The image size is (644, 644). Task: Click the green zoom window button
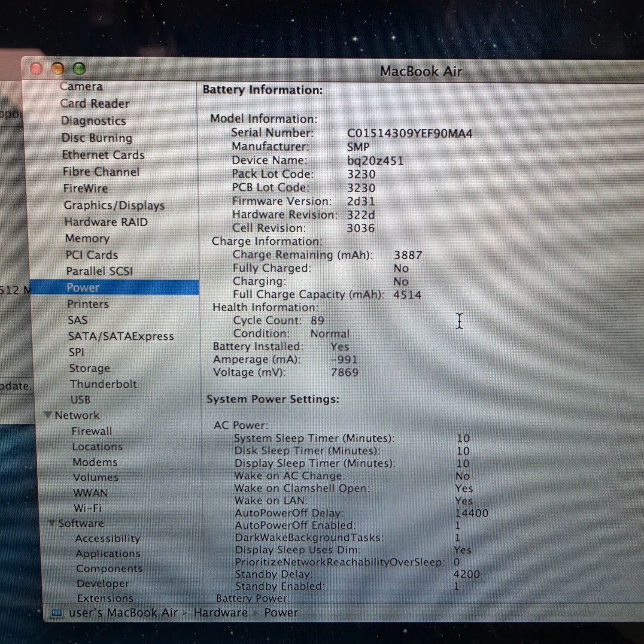(x=79, y=69)
